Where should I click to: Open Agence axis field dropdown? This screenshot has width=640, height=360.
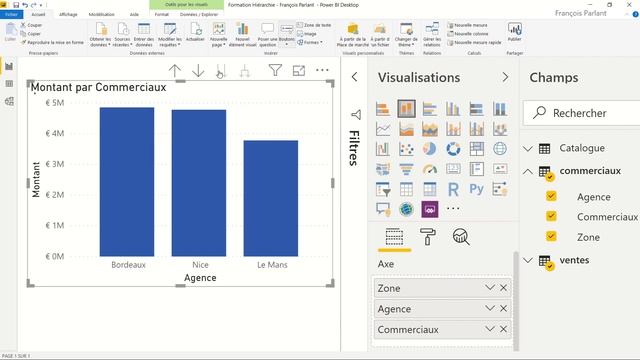pos(490,309)
